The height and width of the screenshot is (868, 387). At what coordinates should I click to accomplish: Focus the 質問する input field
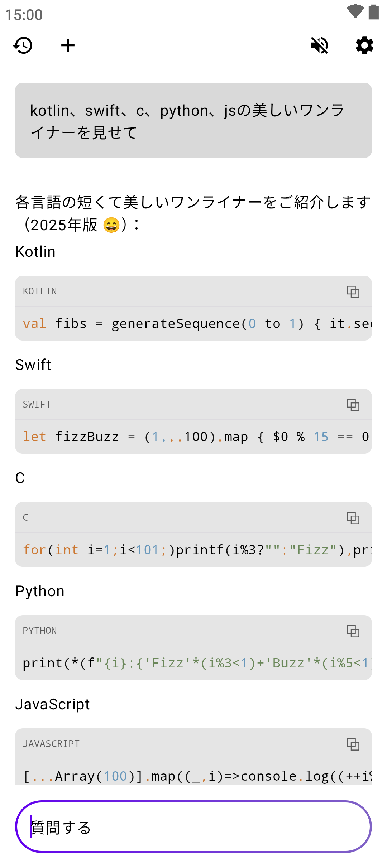tap(193, 827)
